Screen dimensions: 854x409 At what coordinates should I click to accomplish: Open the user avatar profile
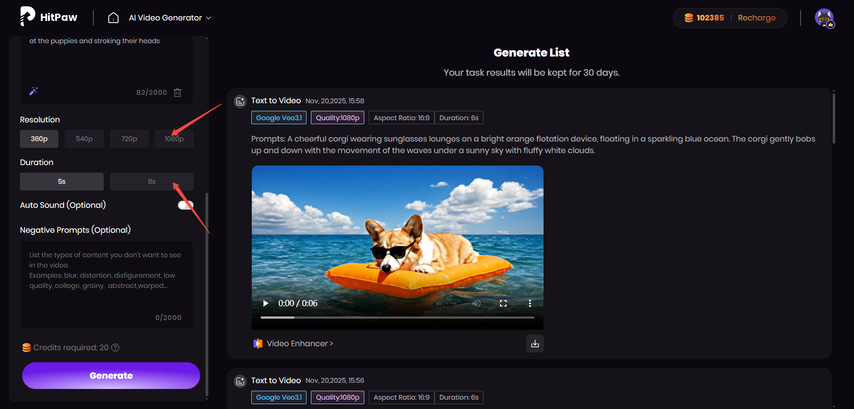[825, 18]
